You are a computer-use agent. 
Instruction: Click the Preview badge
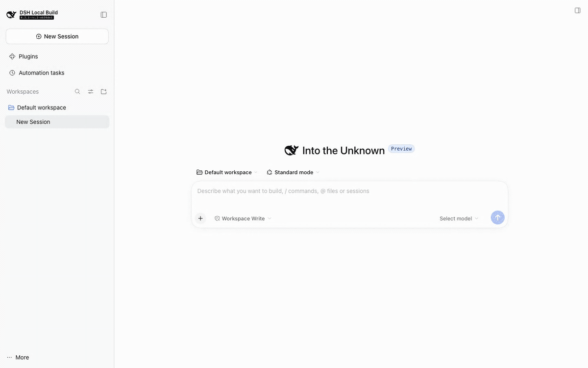pos(401,149)
